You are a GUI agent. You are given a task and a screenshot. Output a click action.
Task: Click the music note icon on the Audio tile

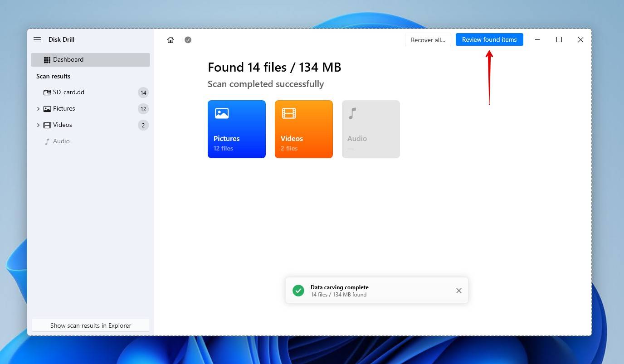pos(352,113)
